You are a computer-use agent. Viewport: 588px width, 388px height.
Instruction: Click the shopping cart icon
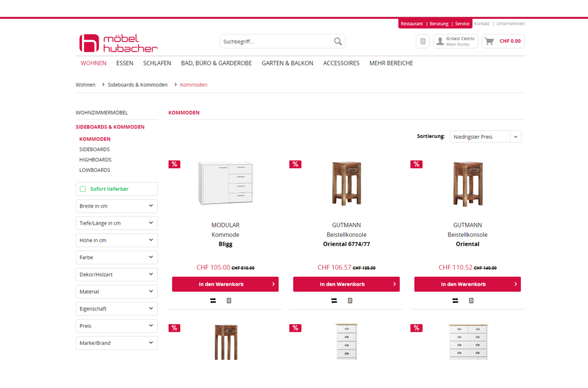click(489, 41)
